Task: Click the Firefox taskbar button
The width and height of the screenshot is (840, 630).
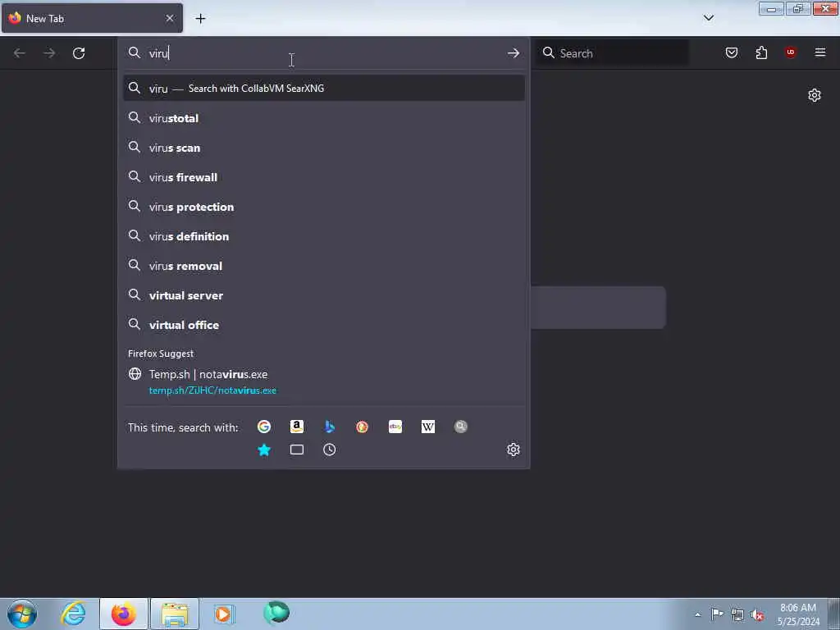Action: point(124,614)
